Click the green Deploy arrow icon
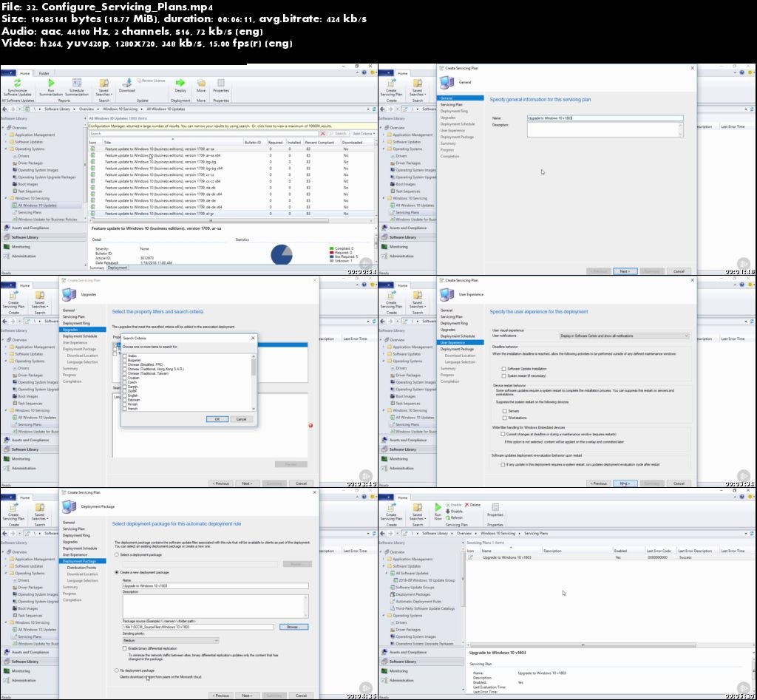The height and width of the screenshot is (700, 757). click(x=180, y=83)
